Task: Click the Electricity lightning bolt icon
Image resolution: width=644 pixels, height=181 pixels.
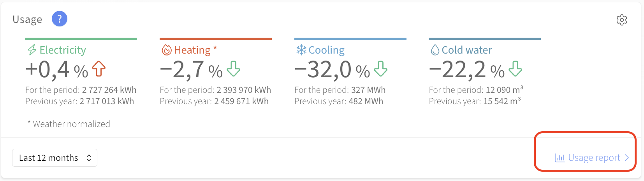Action: click(32, 50)
